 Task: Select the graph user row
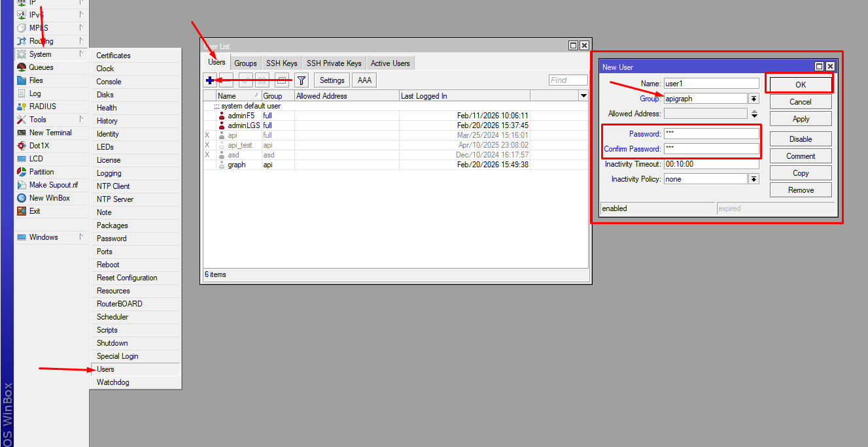(x=236, y=165)
